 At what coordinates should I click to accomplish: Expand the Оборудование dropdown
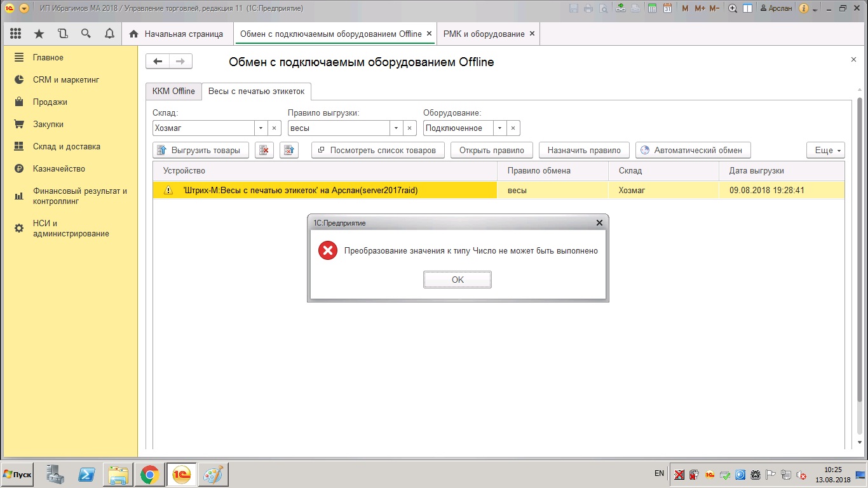tap(499, 128)
